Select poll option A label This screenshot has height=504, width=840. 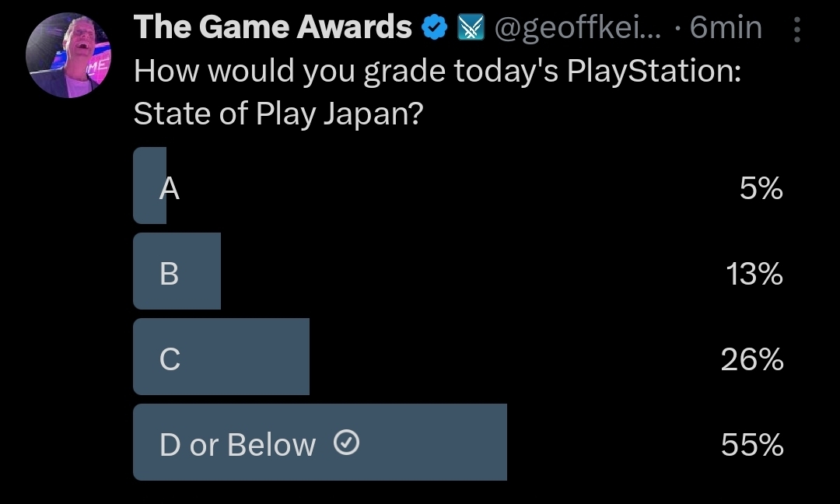(170, 188)
